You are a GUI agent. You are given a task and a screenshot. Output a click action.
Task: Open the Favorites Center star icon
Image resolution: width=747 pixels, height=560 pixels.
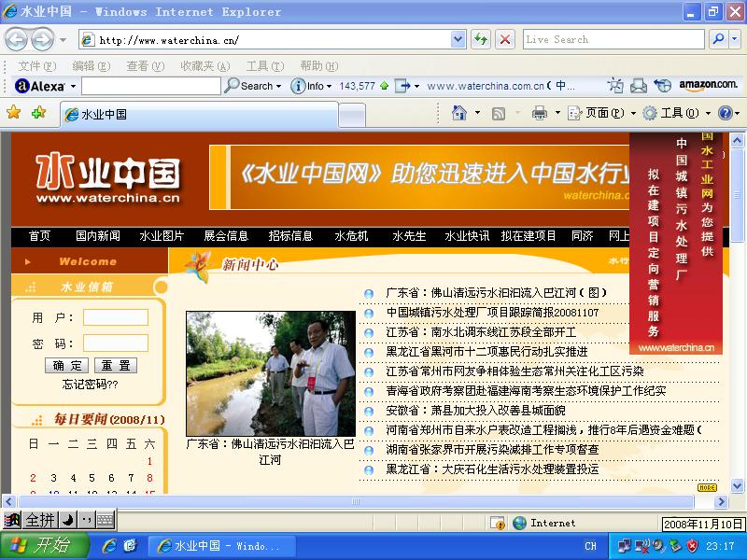[14, 112]
